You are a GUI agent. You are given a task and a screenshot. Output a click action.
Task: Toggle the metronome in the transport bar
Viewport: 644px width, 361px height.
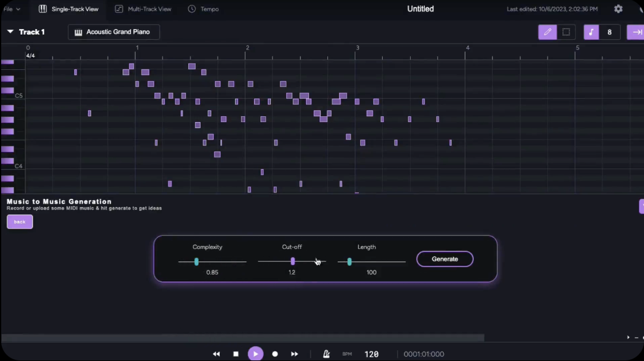coord(326,353)
